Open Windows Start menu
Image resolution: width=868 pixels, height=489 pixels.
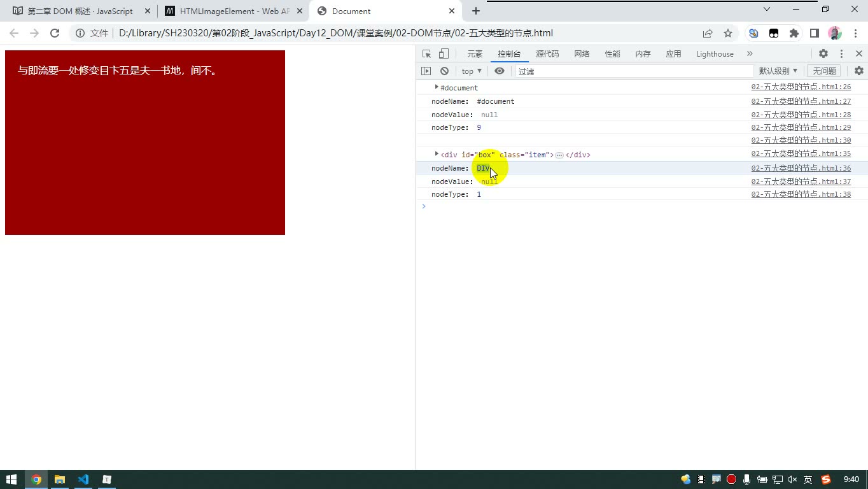(x=11, y=479)
